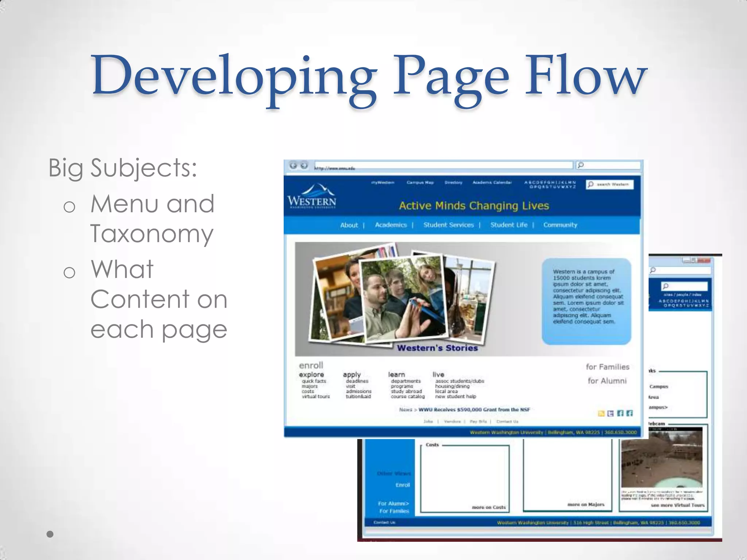Click the live column heading
Image resolution: width=747 pixels, height=560 pixels.
pos(438,375)
